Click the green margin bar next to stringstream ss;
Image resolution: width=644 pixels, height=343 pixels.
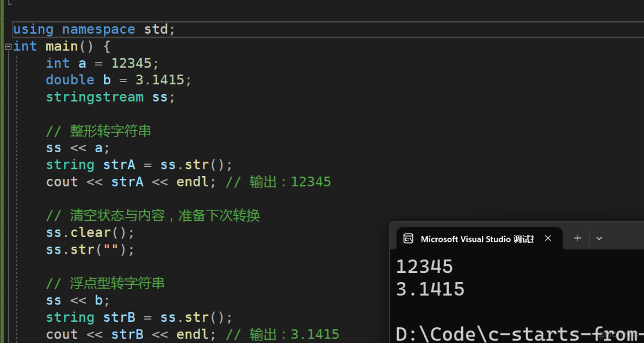coord(2,97)
